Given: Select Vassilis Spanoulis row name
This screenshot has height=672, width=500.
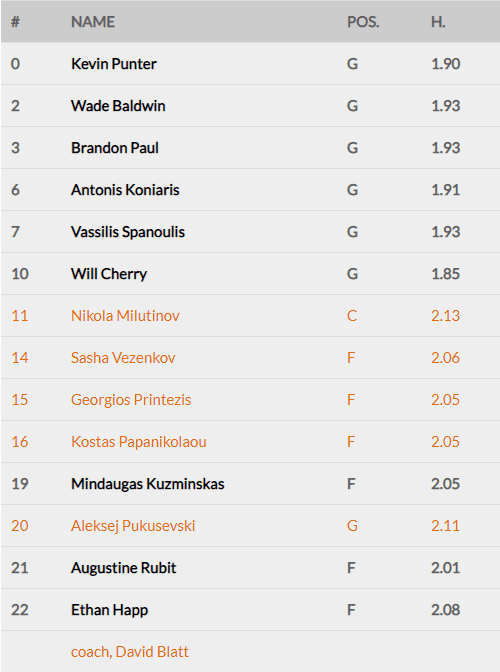Looking at the screenshot, I should pos(128,232).
